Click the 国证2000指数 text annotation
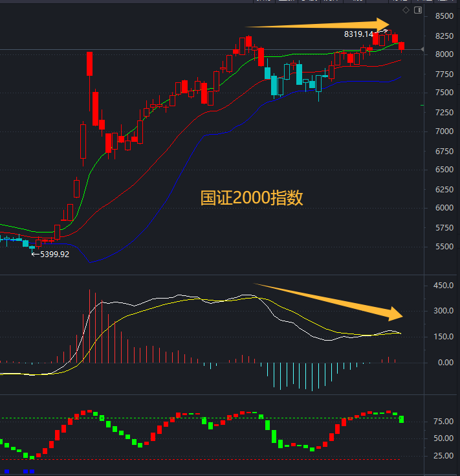460x476 pixels. (x=252, y=198)
